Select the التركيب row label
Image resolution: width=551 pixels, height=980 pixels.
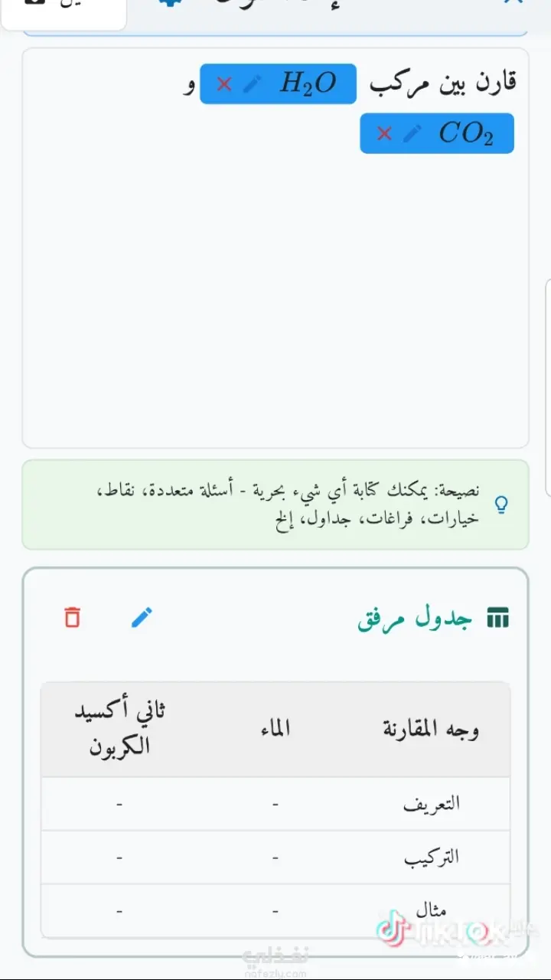(432, 857)
